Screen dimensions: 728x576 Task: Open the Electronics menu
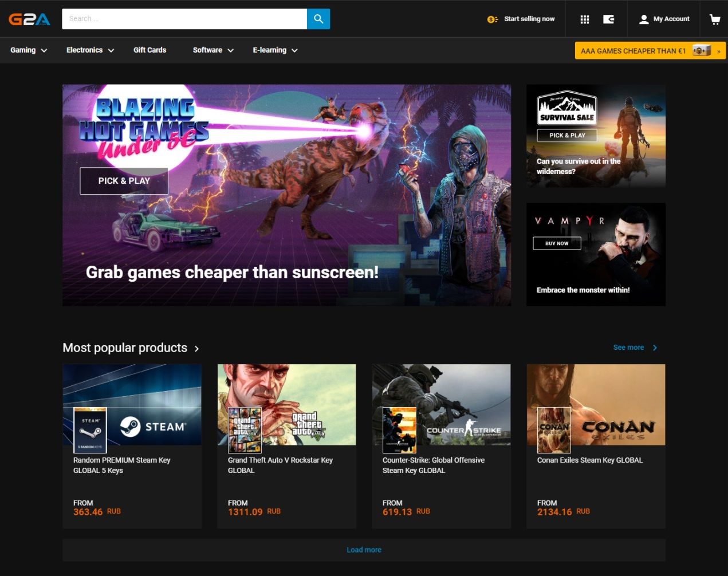click(84, 50)
